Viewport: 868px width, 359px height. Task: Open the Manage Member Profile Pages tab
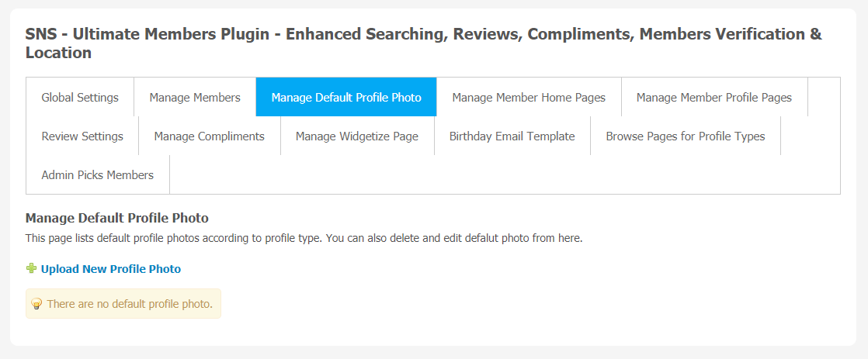[714, 98]
